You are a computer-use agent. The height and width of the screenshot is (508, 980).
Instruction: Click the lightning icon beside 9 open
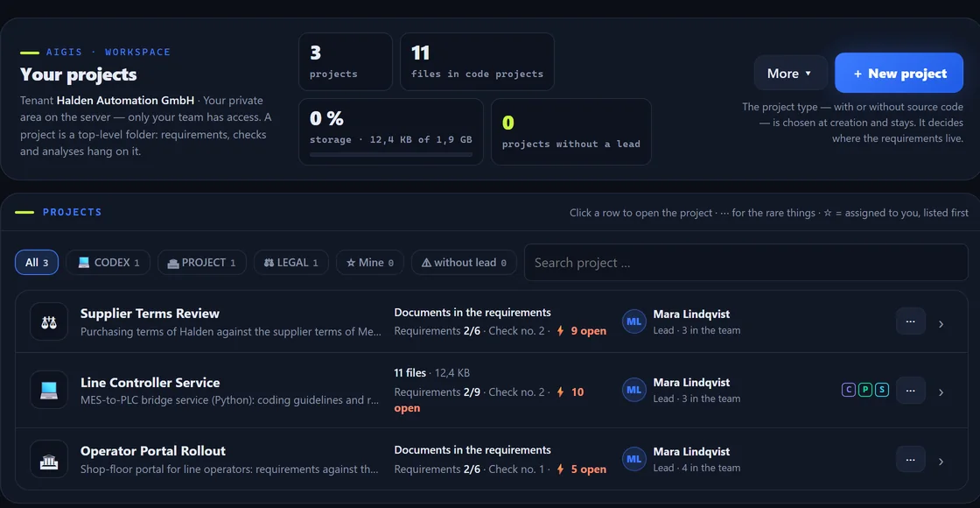click(x=561, y=330)
